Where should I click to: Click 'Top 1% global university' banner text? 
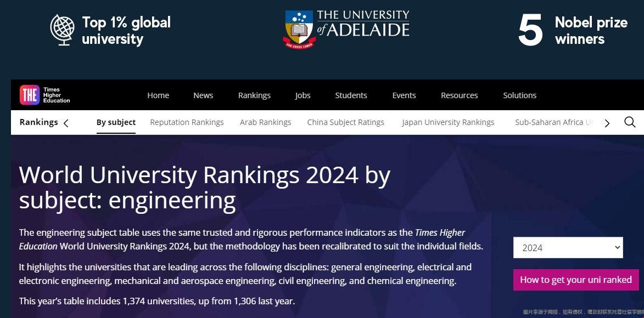tap(126, 30)
